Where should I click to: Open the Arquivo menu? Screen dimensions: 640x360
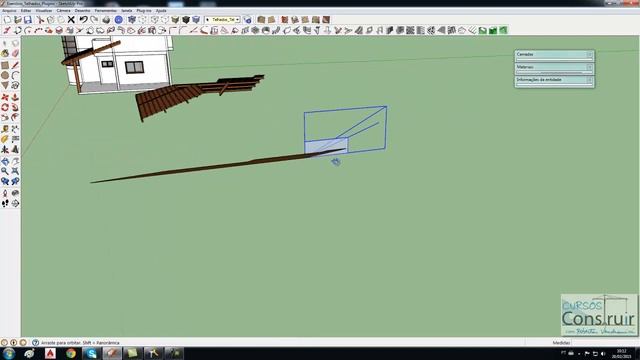point(9,11)
